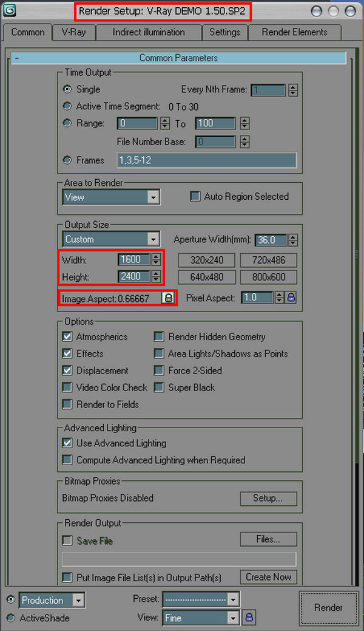The height and width of the screenshot is (631, 364).
Task: Switch to Render Elements tab
Action: point(294,33)
